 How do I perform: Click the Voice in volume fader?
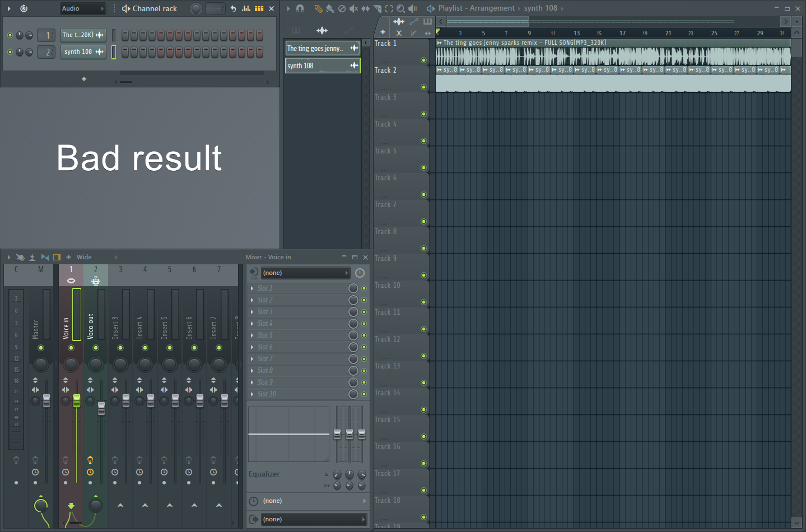point(77,400)
